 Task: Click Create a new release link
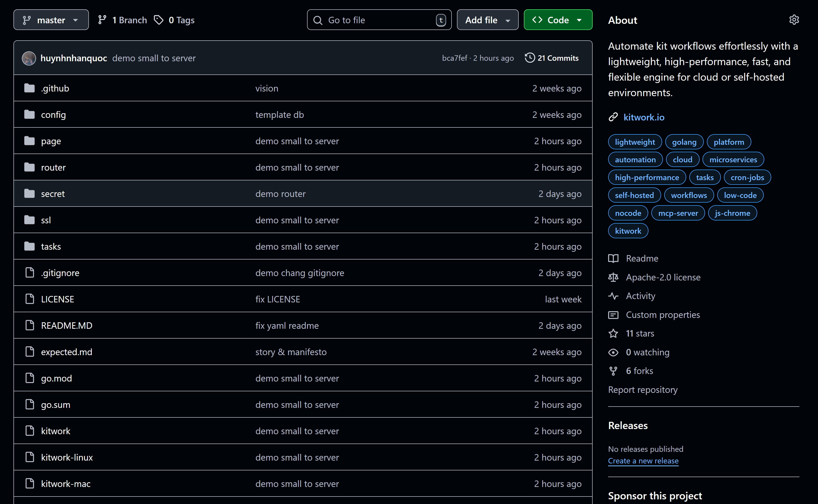(x=643, y=461)
